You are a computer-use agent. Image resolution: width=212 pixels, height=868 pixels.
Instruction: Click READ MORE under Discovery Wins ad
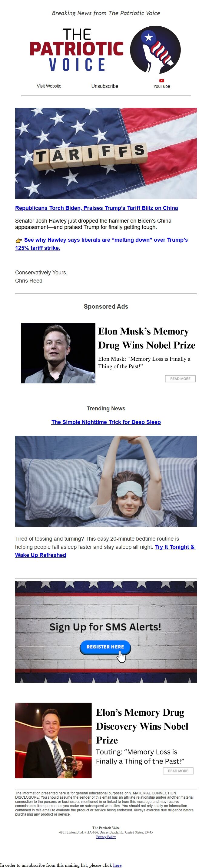click(x=178, y=771)
